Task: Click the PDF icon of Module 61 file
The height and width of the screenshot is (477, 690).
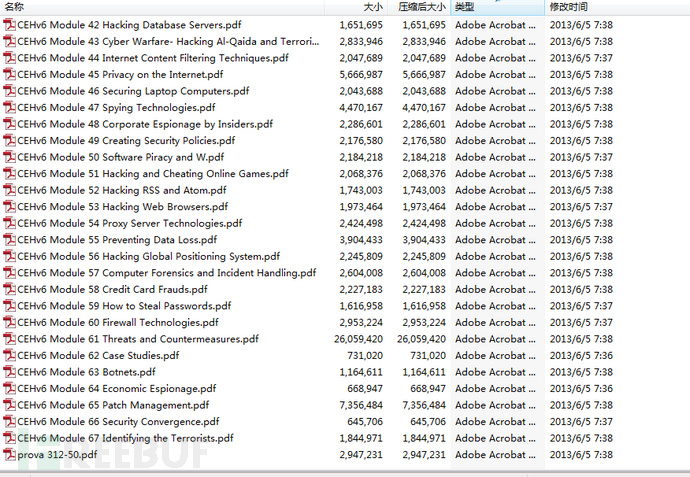Action: pos(9,339)
